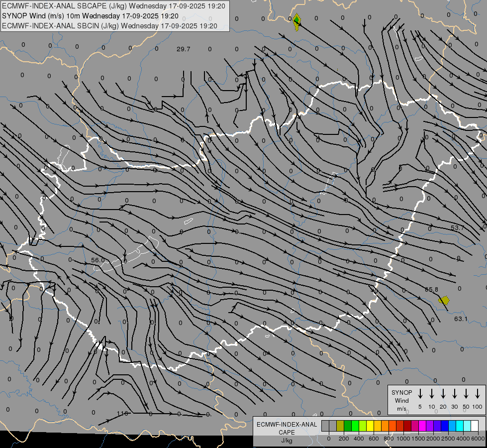Select the bright green swatch in the CAPE legend
Screen dimensions: 487x448
coord(355,426)
